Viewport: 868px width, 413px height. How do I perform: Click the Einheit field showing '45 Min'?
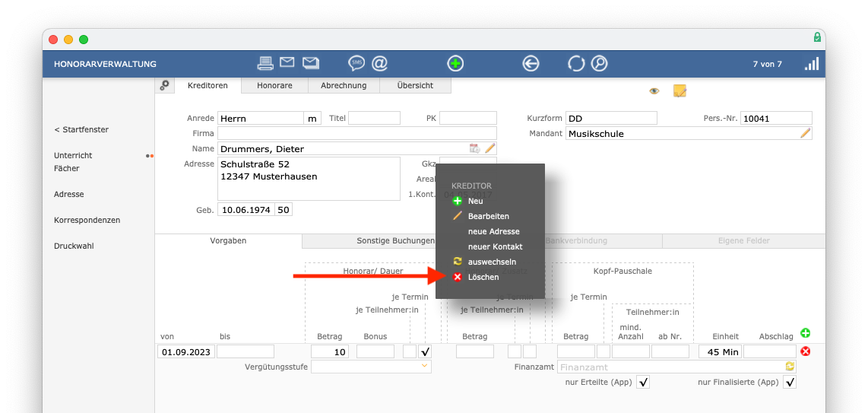(721, 351)
